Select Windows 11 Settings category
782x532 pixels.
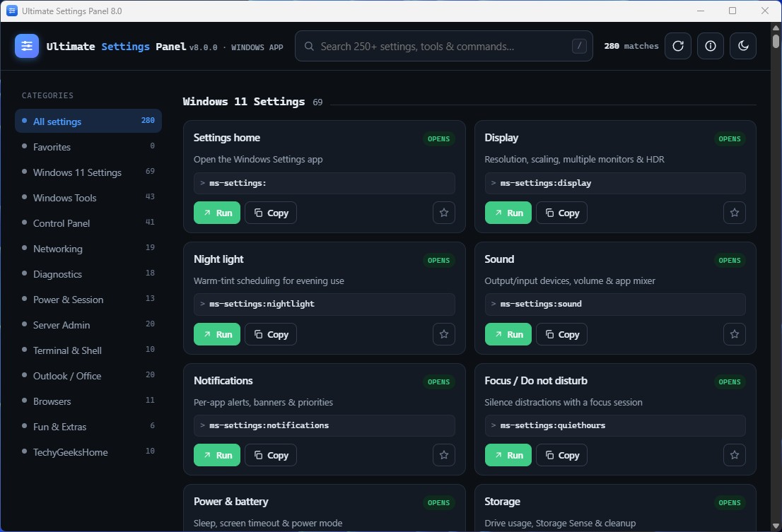click(x=88, y=172)
